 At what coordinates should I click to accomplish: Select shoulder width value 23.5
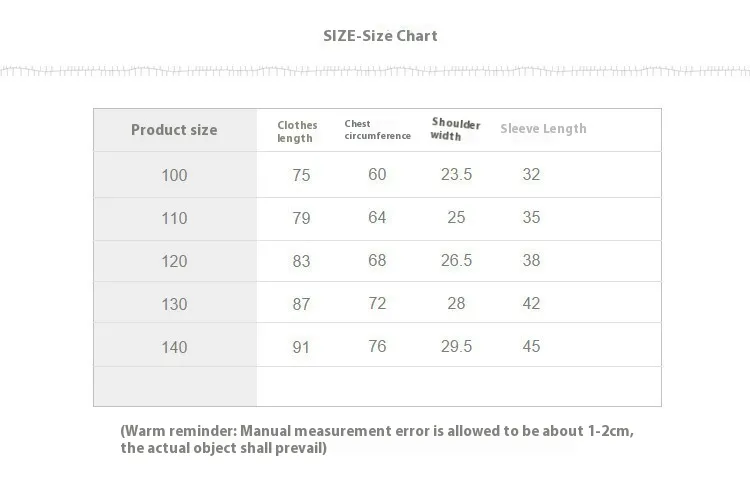click(x=456, y=174)
